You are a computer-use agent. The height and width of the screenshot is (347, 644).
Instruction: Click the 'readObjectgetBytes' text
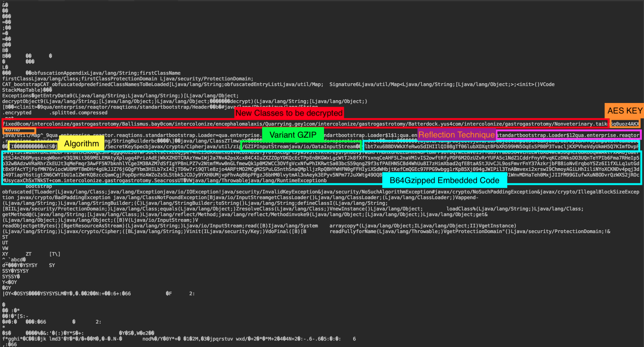click(x=29, y=226)
